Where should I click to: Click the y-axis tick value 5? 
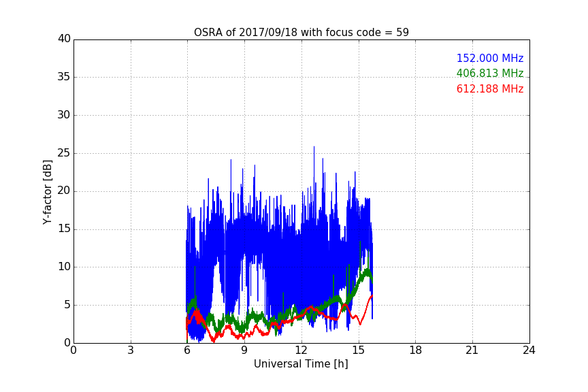pyautogui.click(x=67, y=305)
